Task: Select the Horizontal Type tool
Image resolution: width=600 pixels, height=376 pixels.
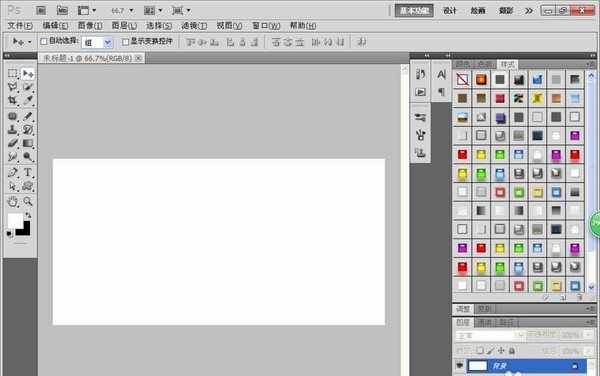Action: (x=28, y=173)
